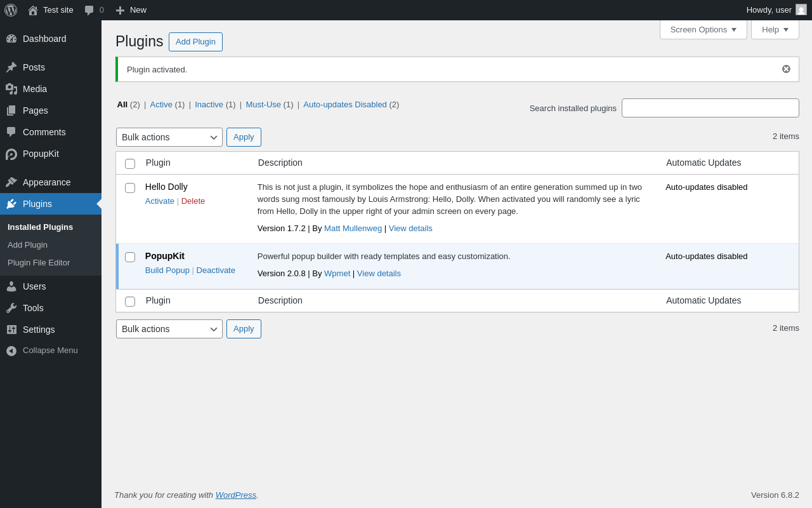Click the Add Plugin button
Screen dimensions: 812x508
(195, 42)
